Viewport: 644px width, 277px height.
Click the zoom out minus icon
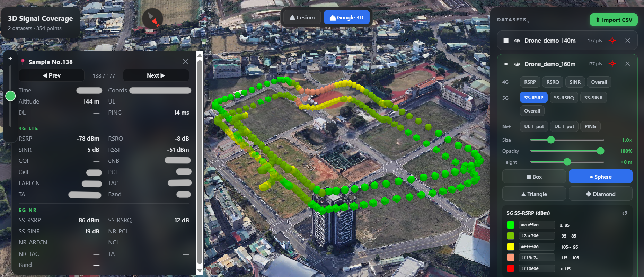tap(10, 135)
